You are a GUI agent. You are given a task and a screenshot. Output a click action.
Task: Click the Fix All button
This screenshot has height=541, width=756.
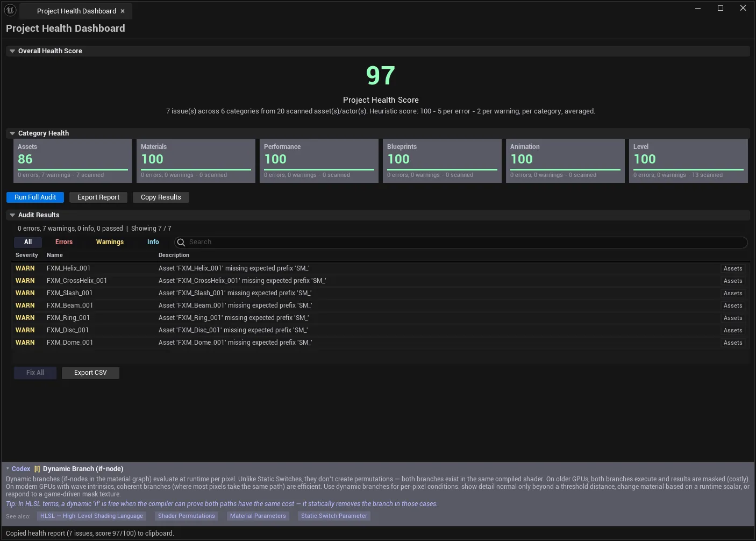(35, 373)
